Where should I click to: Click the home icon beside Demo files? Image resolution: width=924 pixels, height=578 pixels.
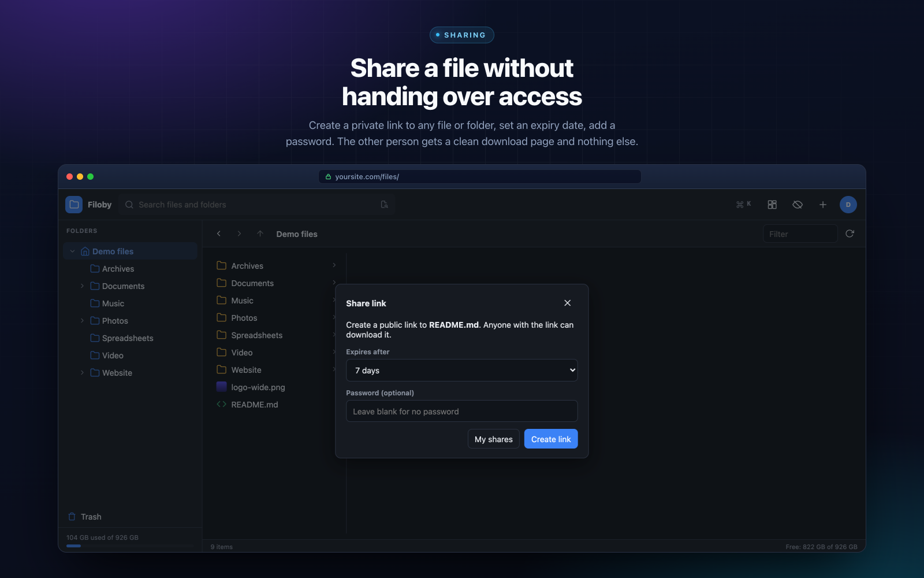click(x=85, y=251)
